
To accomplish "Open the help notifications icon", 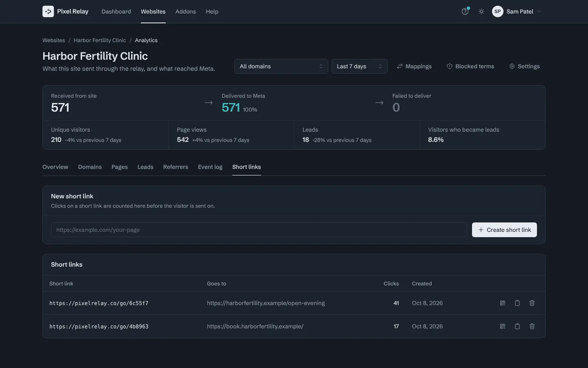I will [465, 11].
